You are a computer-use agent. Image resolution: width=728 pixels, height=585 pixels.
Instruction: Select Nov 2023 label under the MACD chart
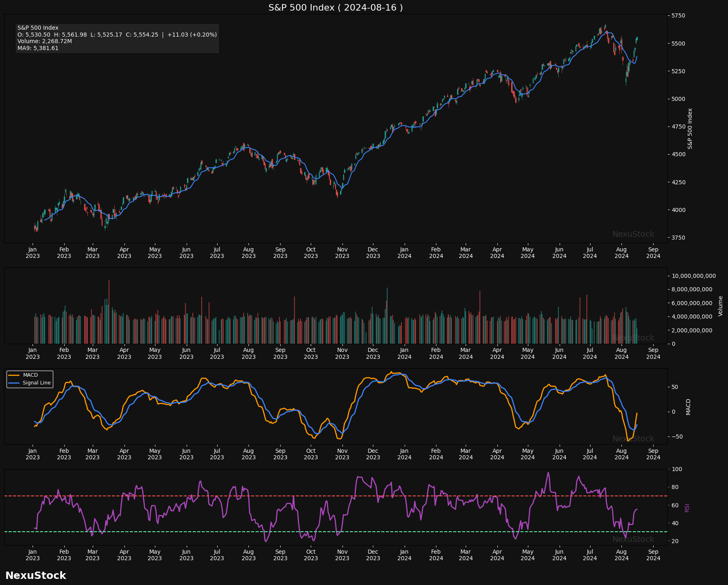[x=342, y=454]
